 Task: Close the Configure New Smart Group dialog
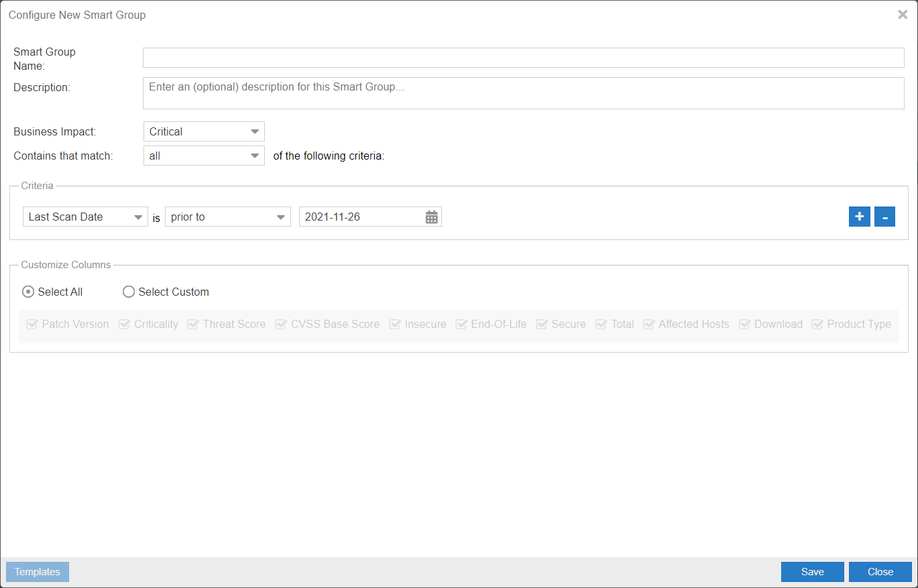point(880,572)
